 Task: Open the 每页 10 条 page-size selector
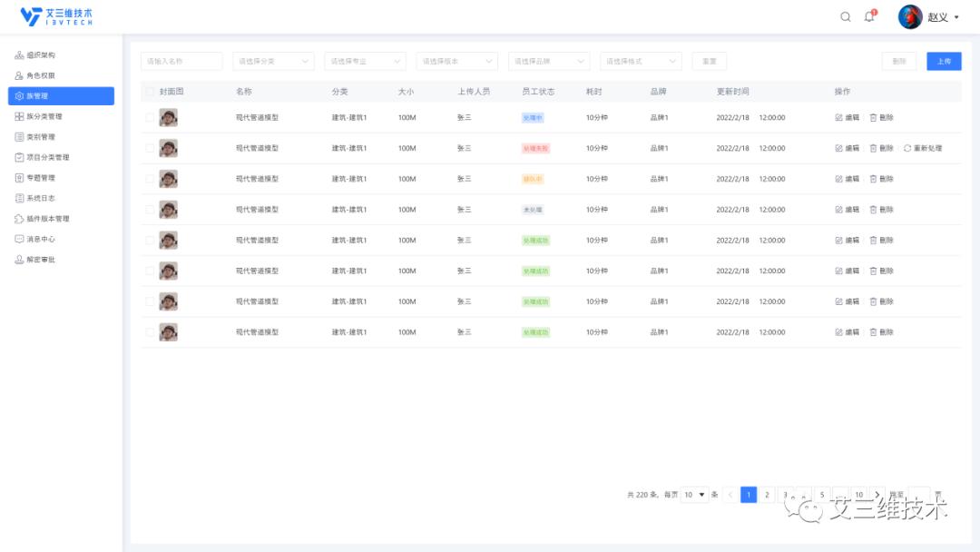point(695,495)
